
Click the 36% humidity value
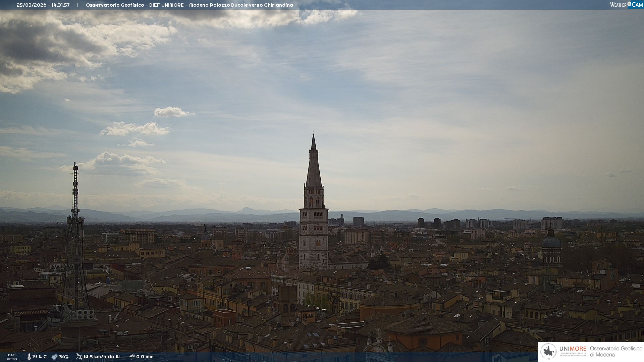click(x=64, y=357)
